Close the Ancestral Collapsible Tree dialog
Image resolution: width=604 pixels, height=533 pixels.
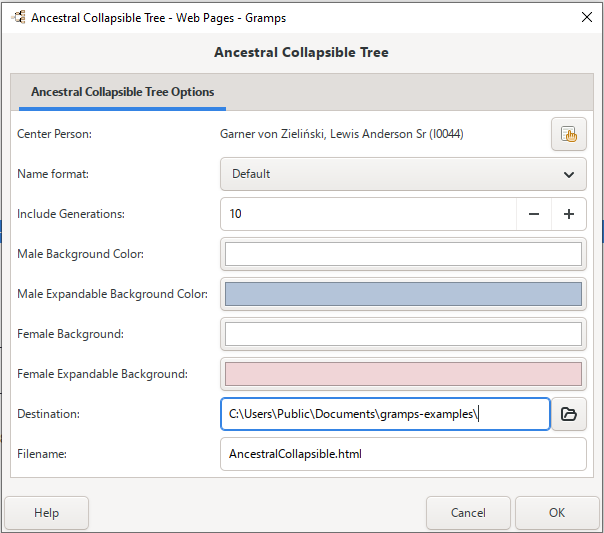point(587,17)
